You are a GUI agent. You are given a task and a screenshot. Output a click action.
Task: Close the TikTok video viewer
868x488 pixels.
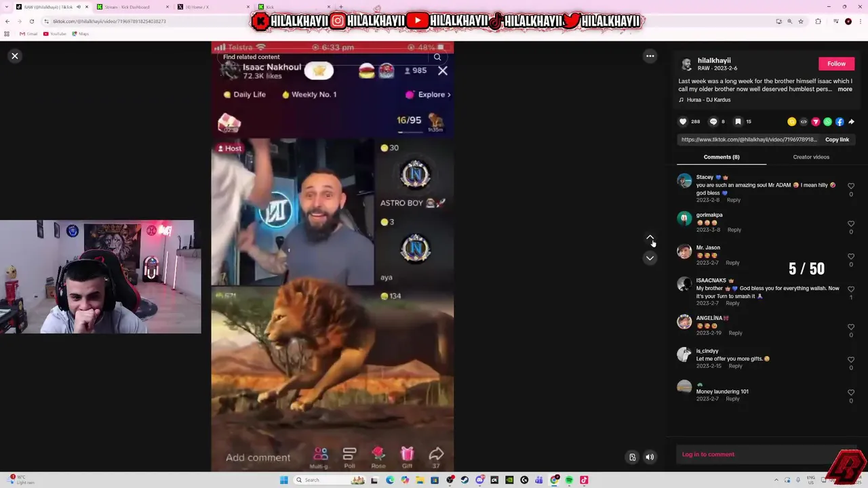coord(14,56)
